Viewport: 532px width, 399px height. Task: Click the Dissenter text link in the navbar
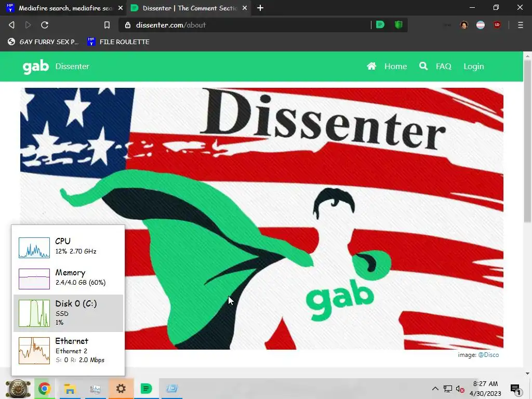pyautogui.click(x=72, y=66)
